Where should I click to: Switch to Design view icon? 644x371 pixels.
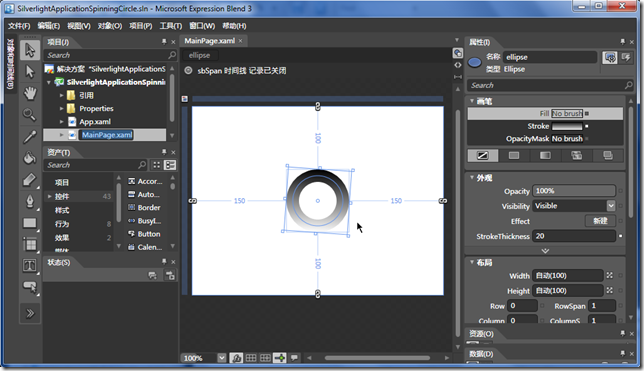point(458,53)
